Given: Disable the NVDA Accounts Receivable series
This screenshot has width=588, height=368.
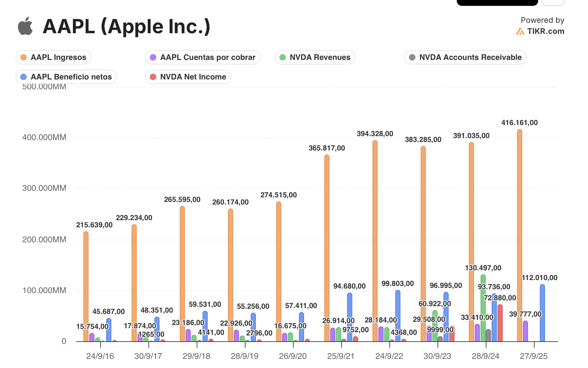Looking at the screenshot, I should pos(465,57).
